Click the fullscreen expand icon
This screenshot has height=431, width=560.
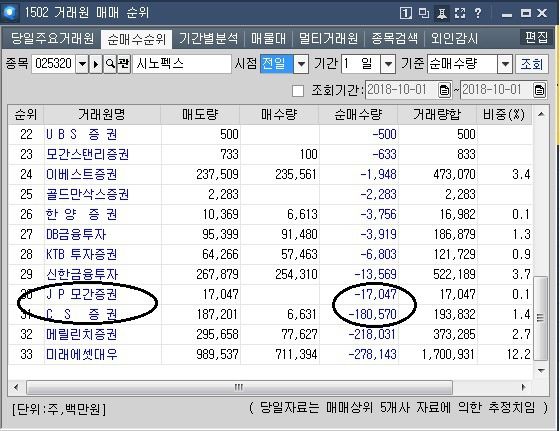460,14
